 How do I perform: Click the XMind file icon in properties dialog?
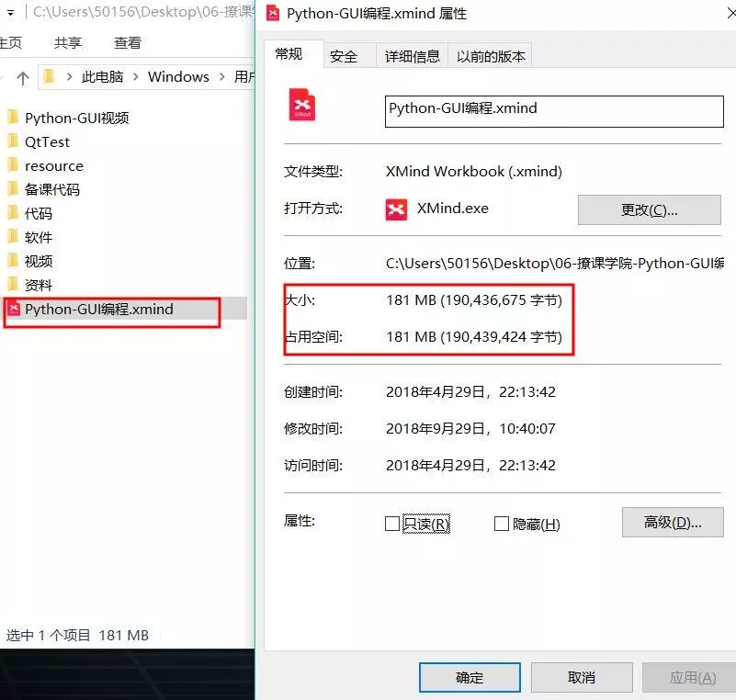point(301,104)
